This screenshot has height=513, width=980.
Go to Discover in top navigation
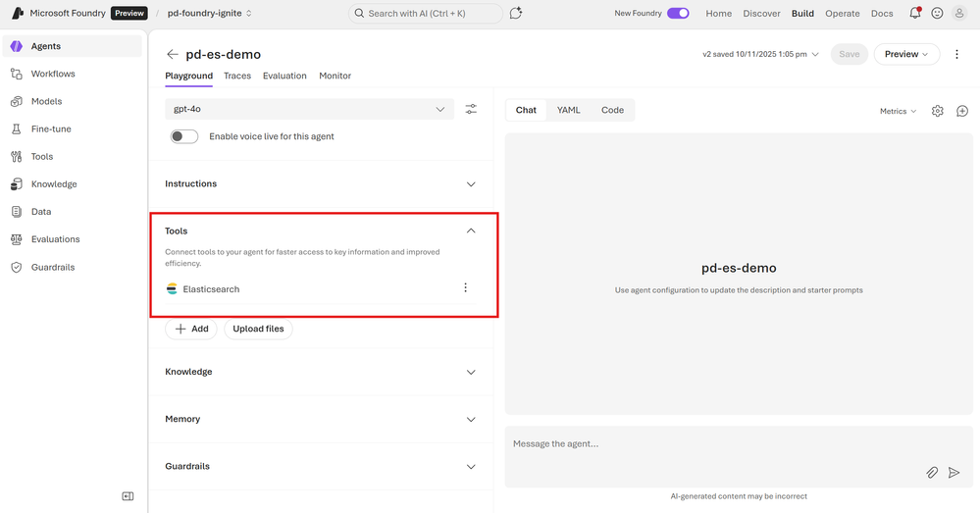point(761,13)
